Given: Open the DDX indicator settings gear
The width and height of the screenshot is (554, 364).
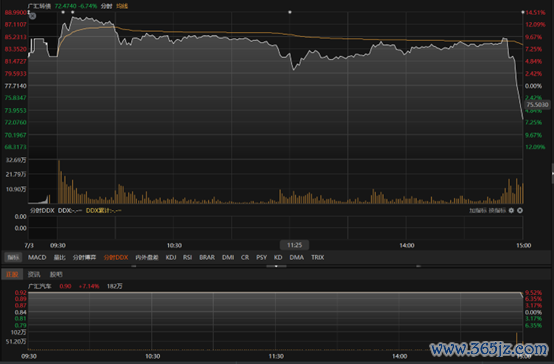Looking at the screenshot, I should tap(511, 211).
